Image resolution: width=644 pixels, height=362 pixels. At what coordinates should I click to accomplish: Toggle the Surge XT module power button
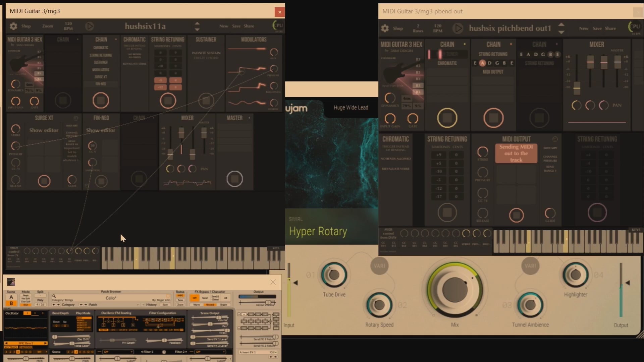pyautogui.click(x=44, y=181)
